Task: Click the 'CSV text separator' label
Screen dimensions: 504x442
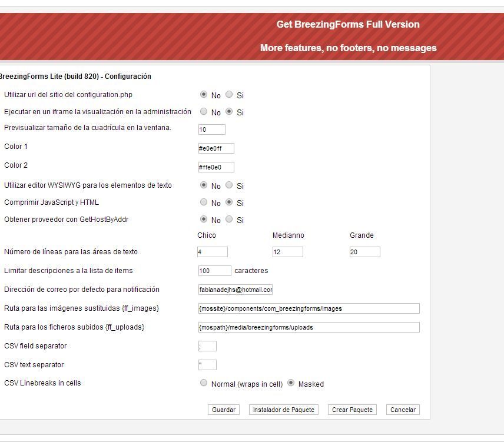Action: click(x=34, y=365)
